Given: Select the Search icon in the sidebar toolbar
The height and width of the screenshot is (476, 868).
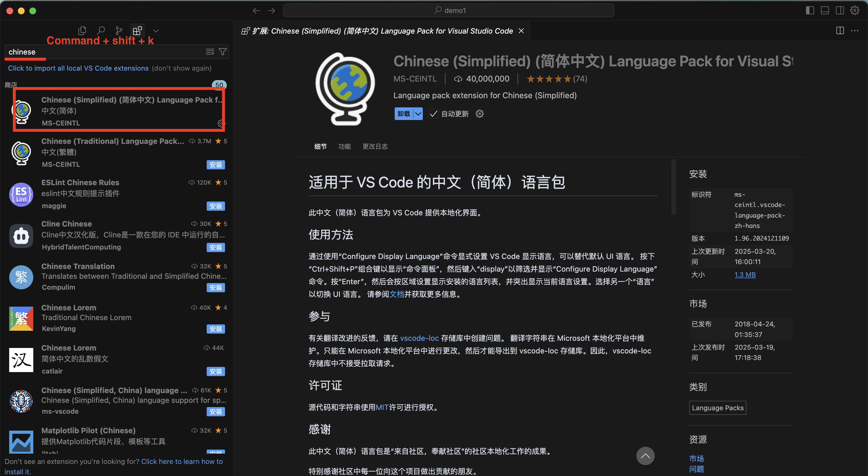Looking at the screenshot, I should click(x=101, y=31).
